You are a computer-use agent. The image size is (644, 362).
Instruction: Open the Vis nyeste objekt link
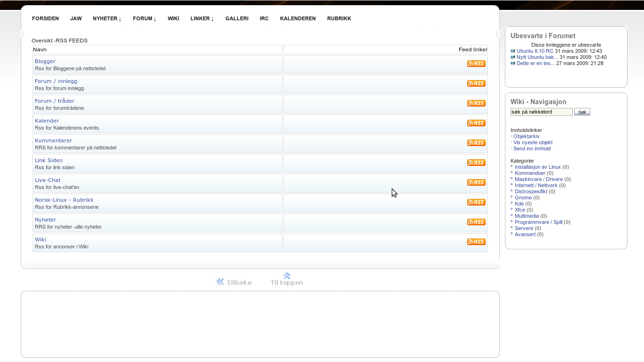[533, 142]
